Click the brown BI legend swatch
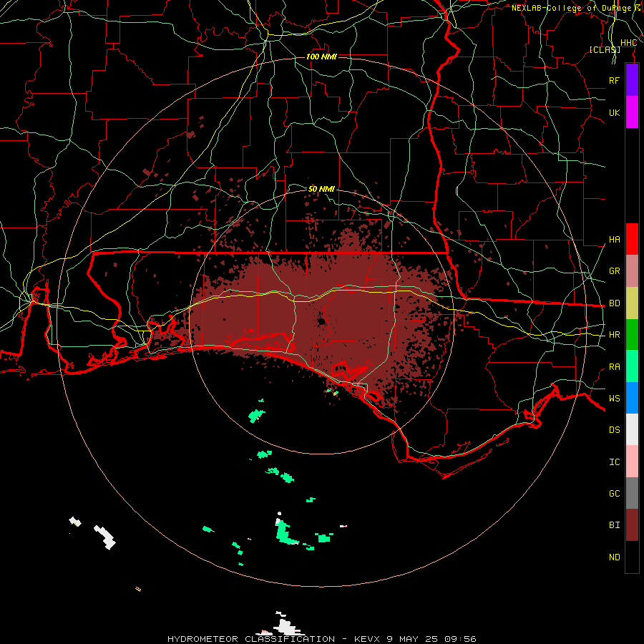 click(x=632, y=525)
